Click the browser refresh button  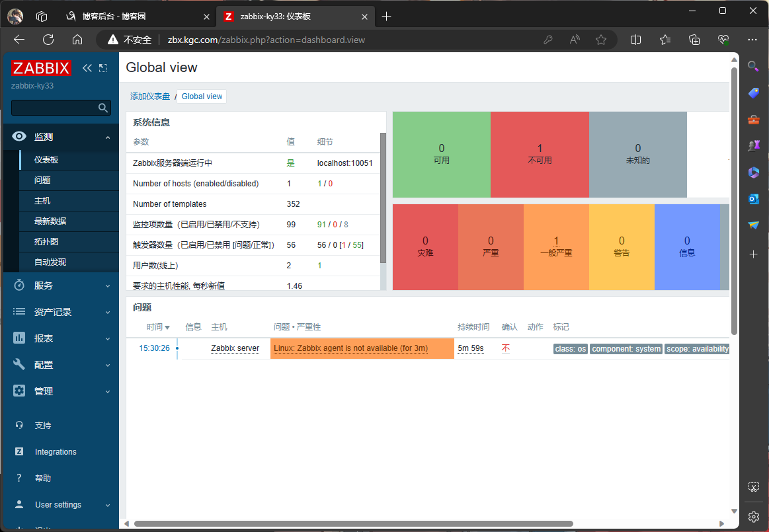pyautogui.click(x=48, y=40)
